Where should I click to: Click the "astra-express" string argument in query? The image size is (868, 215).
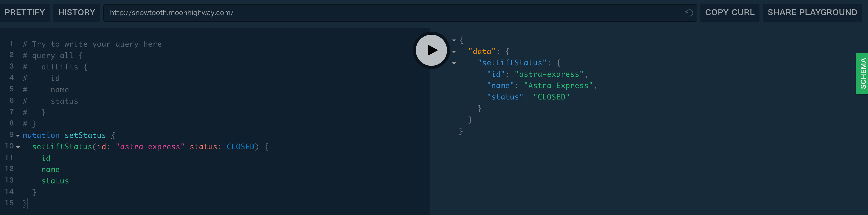point(150,147)
